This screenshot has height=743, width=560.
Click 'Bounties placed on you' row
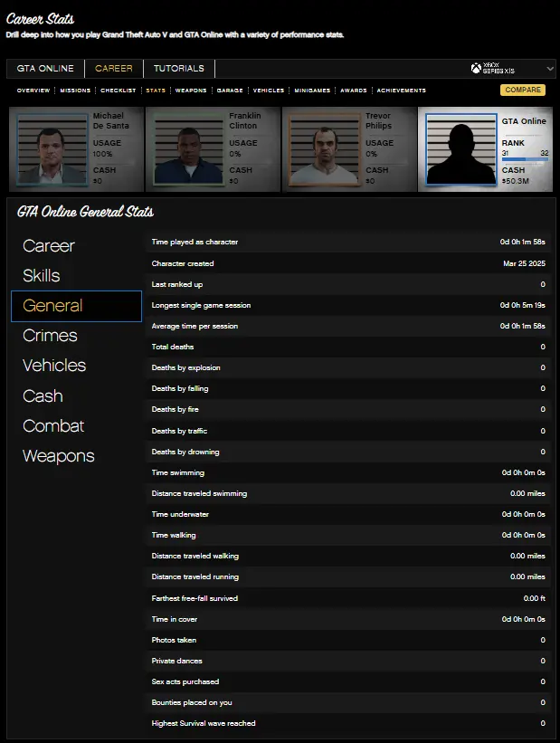(348, 702)
